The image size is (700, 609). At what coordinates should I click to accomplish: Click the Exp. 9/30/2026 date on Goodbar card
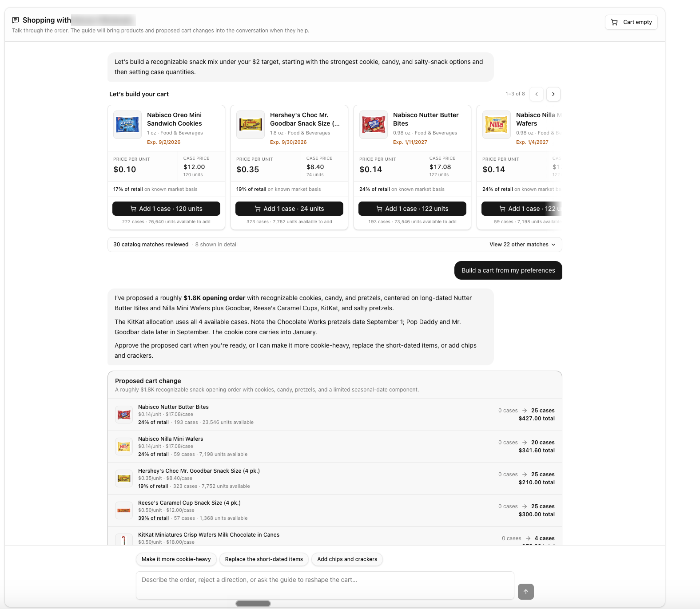pos(288,142)
